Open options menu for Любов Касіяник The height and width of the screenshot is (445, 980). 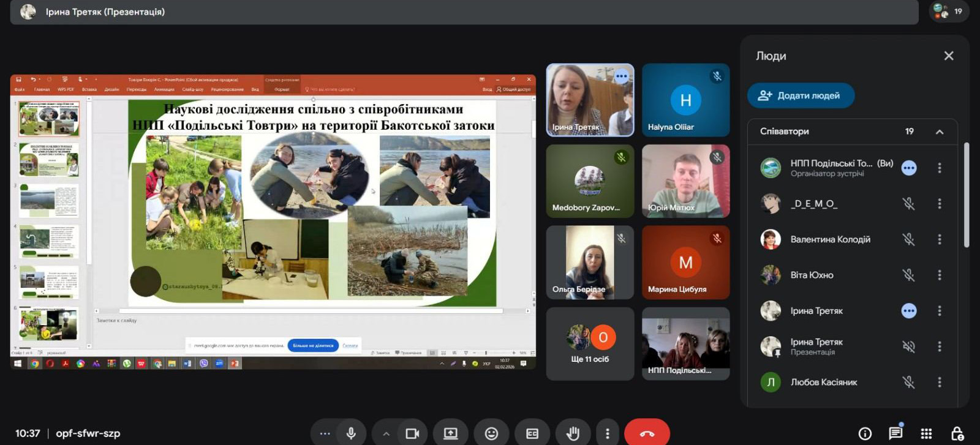point(939,382)
